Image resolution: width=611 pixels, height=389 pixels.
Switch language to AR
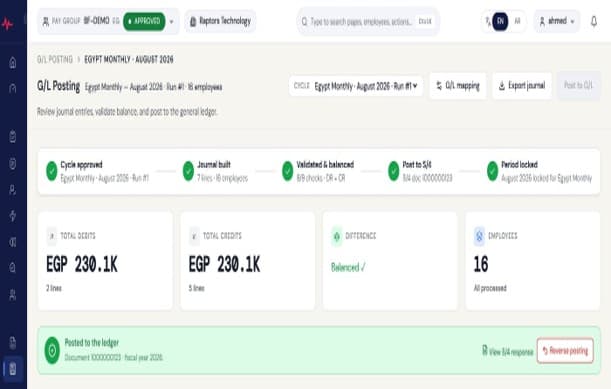(517, 21)
